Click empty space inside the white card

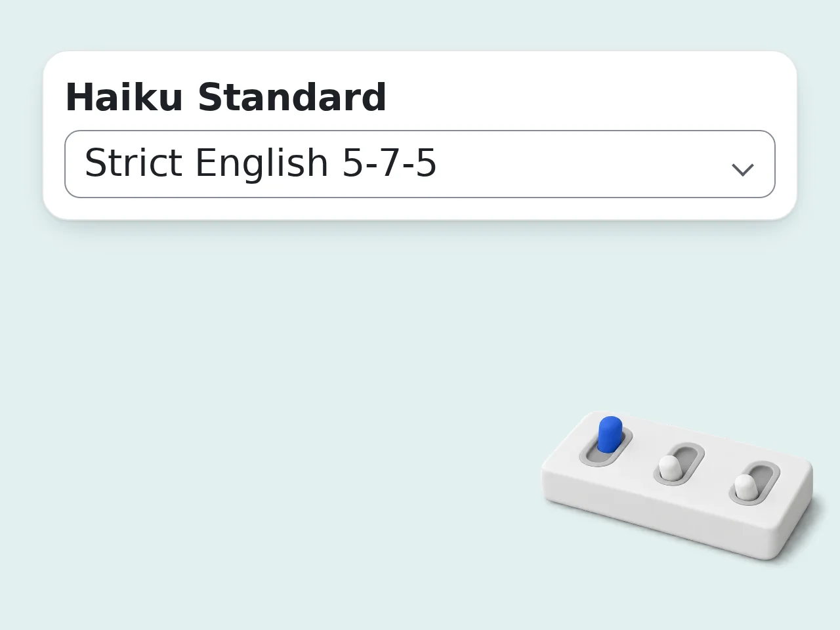(591, 92)
